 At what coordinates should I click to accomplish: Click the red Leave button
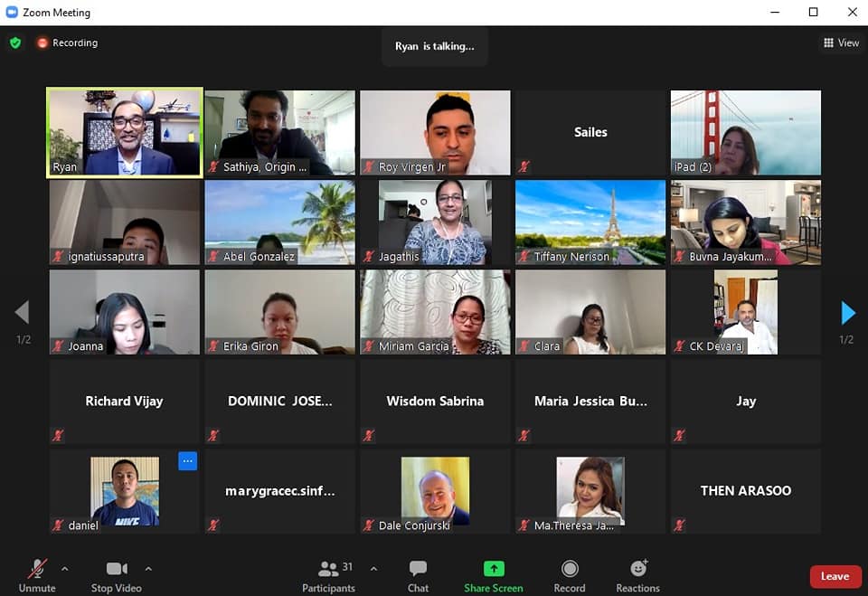coord(835,577)
